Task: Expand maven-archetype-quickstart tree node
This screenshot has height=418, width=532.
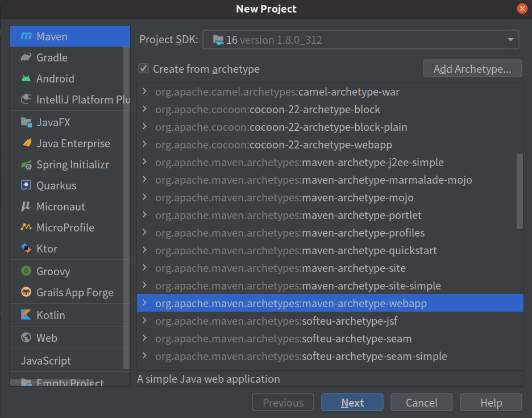Action: (x=145, y=250)
